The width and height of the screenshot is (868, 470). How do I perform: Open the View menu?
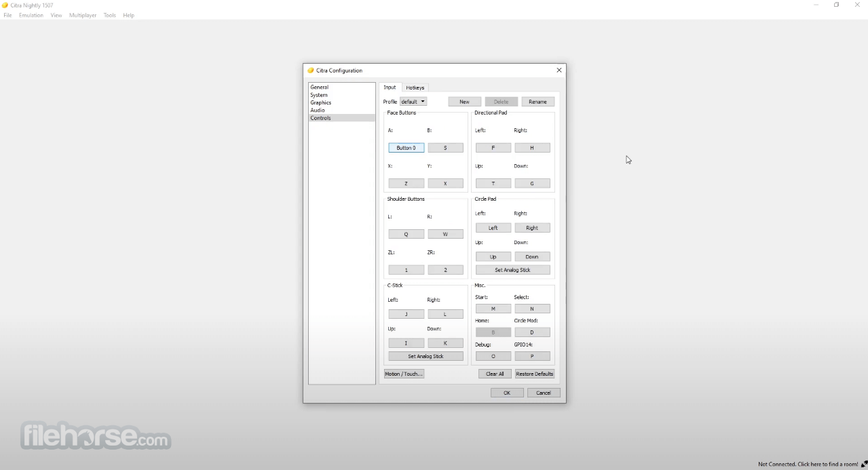[x=56, y=15]
